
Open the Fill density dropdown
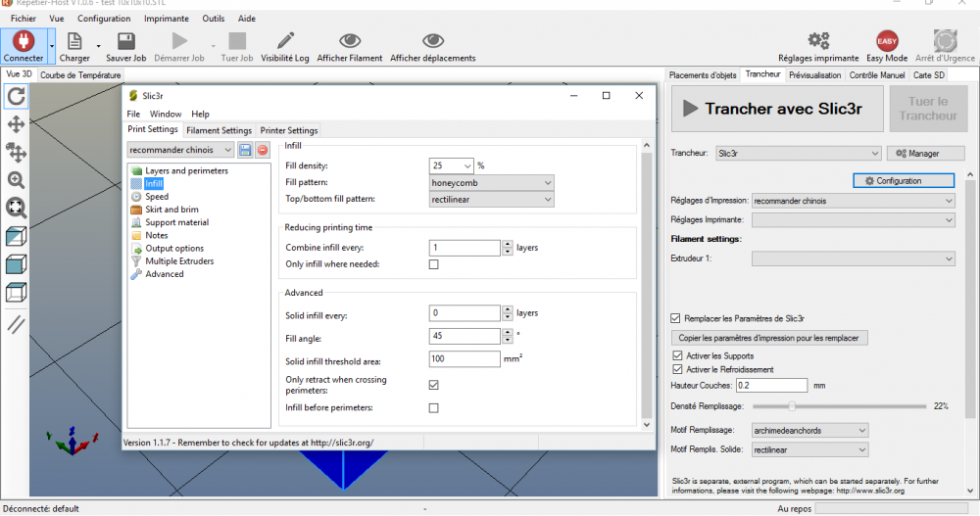pos(467,166)
